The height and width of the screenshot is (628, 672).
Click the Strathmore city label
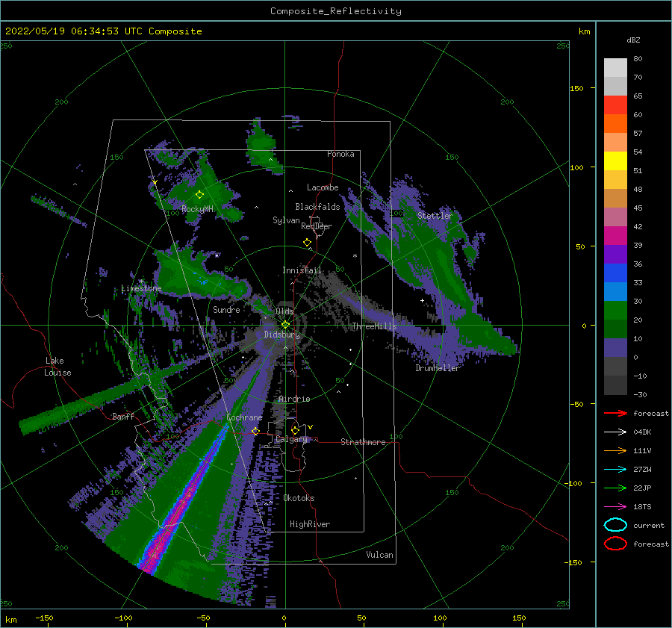coord(363,442)
